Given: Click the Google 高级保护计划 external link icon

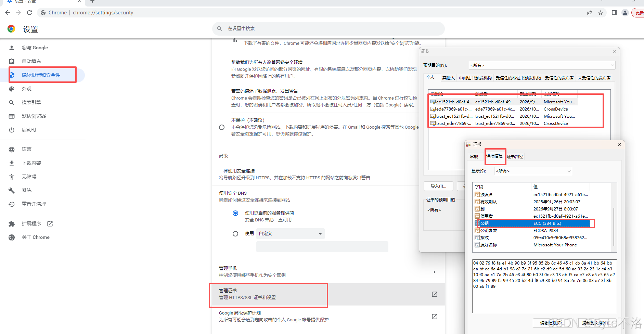Looking at the screenshot, I should [x=434, y=317].
